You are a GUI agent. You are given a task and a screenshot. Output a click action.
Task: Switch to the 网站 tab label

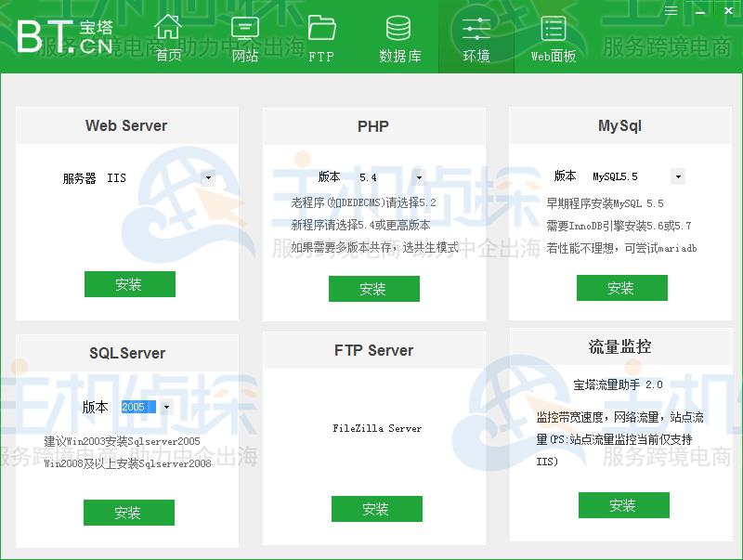click(245, 56)
